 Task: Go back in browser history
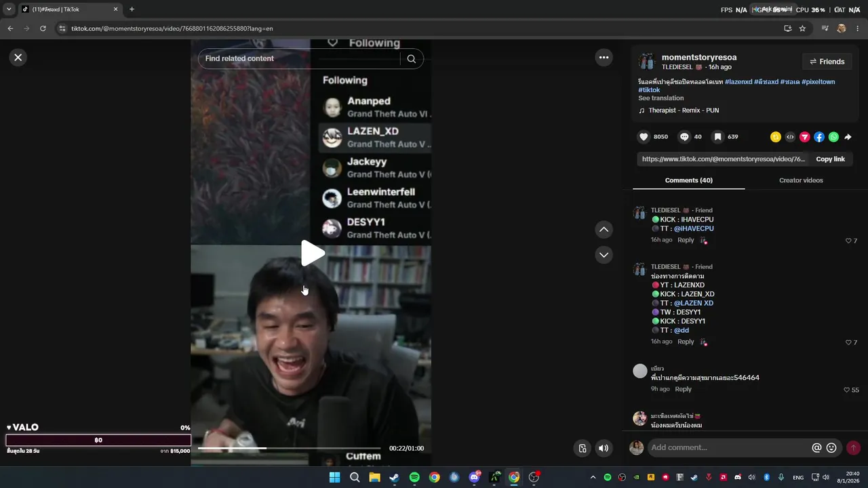(x=10, y=28)
